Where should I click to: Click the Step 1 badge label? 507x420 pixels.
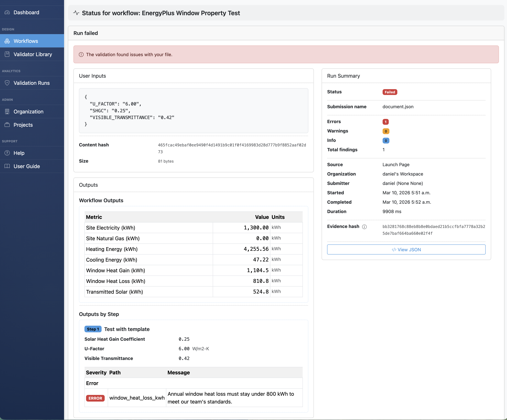click(93, 329)
